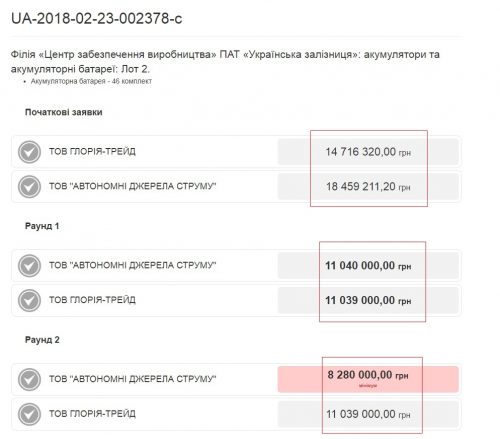Click Round 1 checkmark for АВТОНОМНІ ДЖЕРЕЛА СТРУМУ

point(29,266)
